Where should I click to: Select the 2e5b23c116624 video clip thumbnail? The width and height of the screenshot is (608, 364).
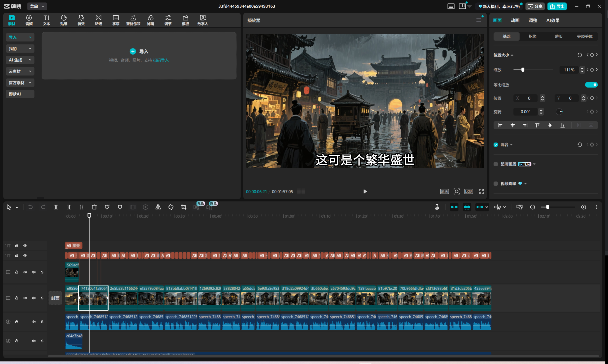pos(123,298)
